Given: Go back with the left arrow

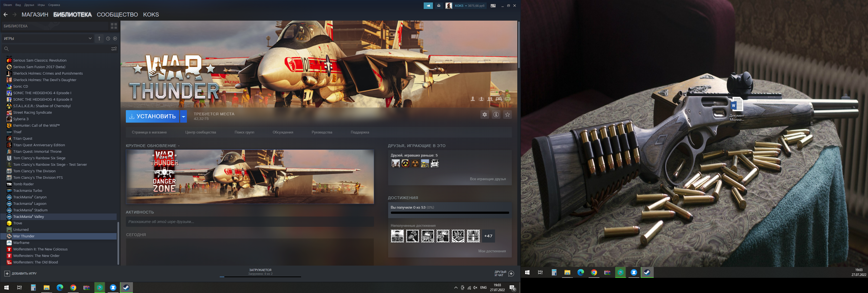Looking at the screenshot, I should click(x=5, y=14).
